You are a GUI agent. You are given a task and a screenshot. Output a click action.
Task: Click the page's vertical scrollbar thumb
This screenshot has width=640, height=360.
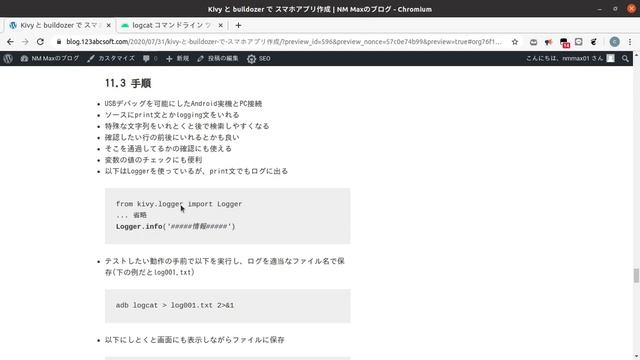[636, 276]
